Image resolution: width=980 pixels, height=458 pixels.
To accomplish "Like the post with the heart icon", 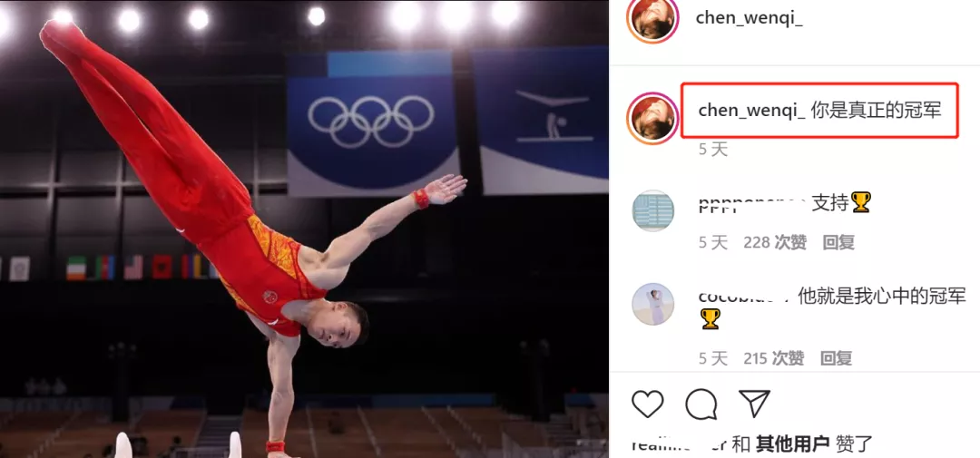I will (648, 404).
